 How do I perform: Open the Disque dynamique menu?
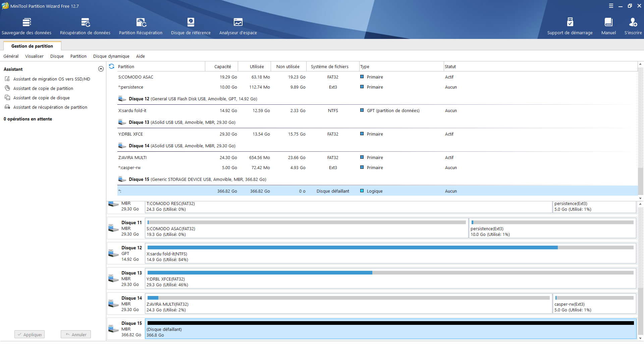tap(111, 56)
